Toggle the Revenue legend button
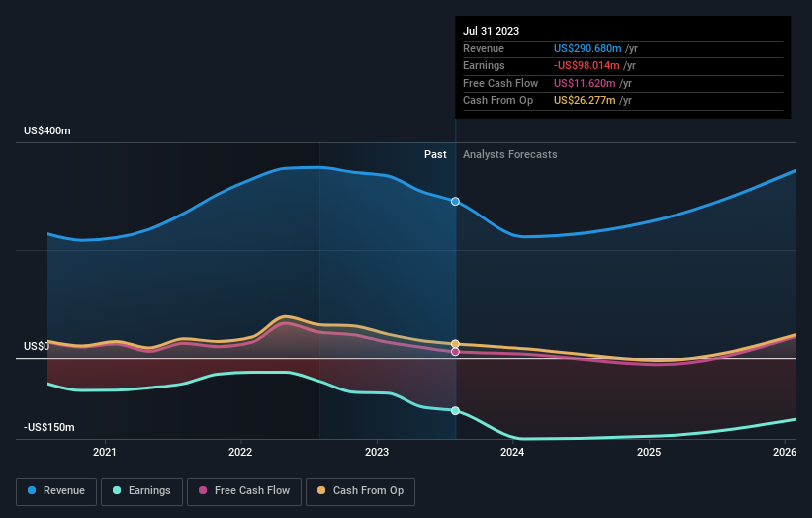This screenshot has height=518, width=812. coord(56,491)
